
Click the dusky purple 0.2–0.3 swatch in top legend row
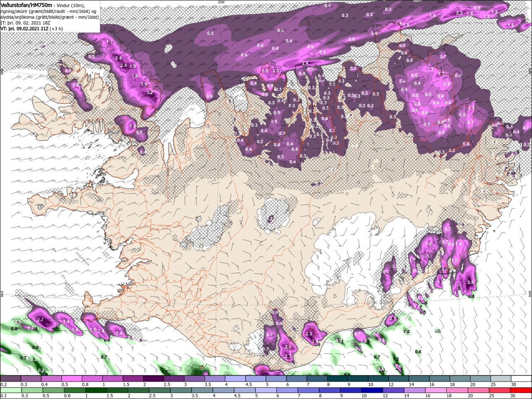pyautogui.click(x=10, y=379)
